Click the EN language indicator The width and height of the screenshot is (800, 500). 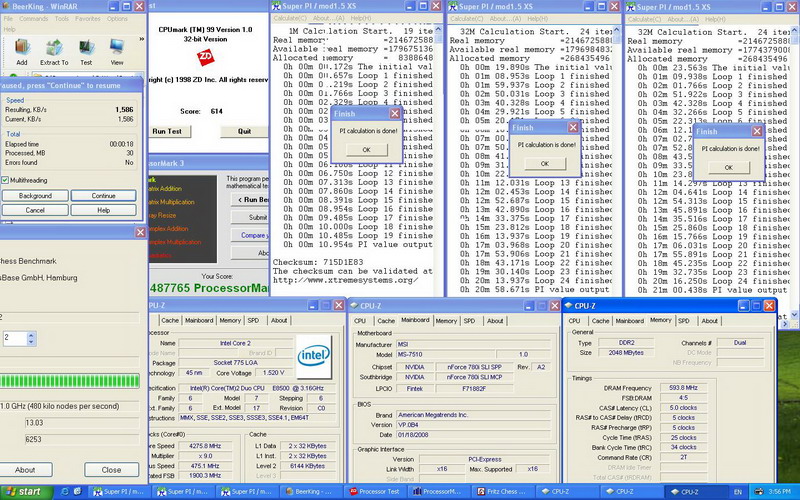[738, 492]
